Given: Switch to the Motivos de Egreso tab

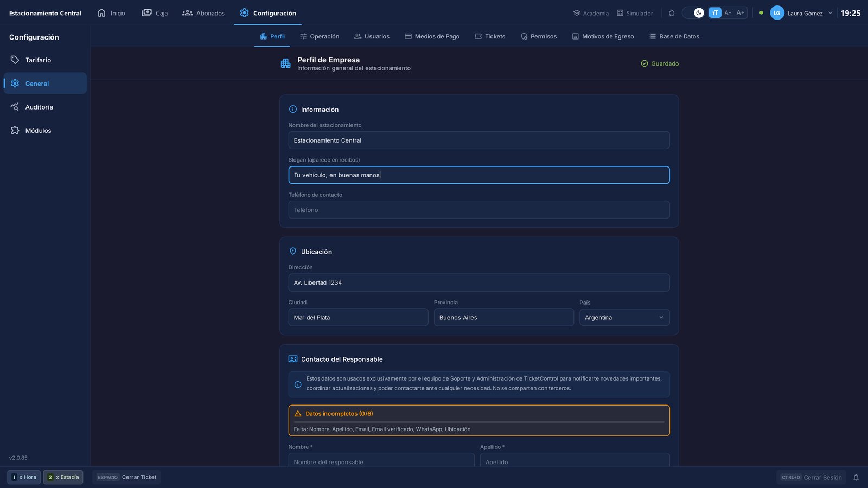Looking at the screenshot, I should coord(603,36).
